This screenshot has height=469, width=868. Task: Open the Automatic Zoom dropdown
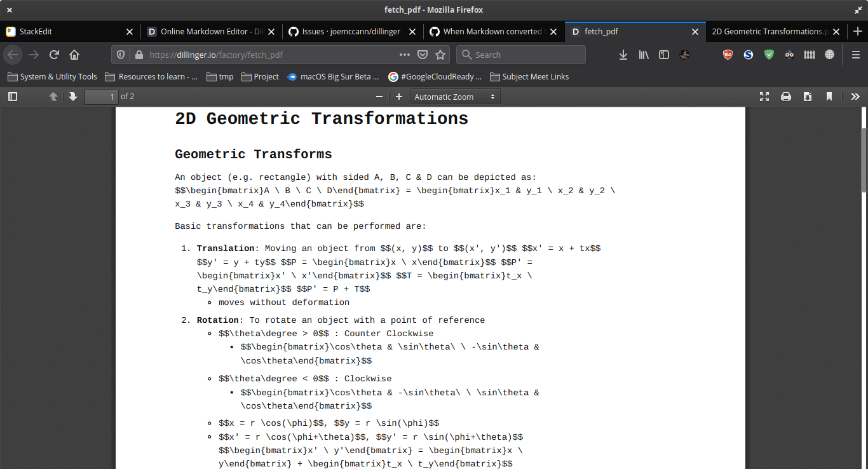[x=455, y=96]
